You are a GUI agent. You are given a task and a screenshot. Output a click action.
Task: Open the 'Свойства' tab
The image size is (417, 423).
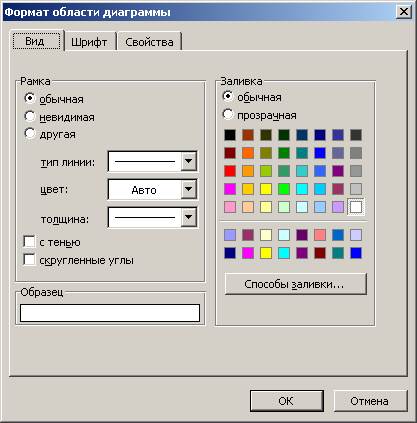tap(149, 42)
